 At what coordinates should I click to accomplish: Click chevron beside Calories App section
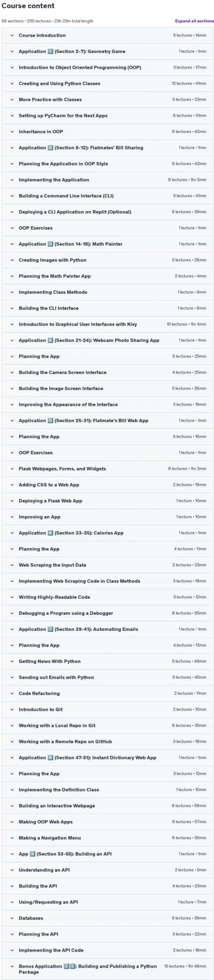tap(12, 533)
